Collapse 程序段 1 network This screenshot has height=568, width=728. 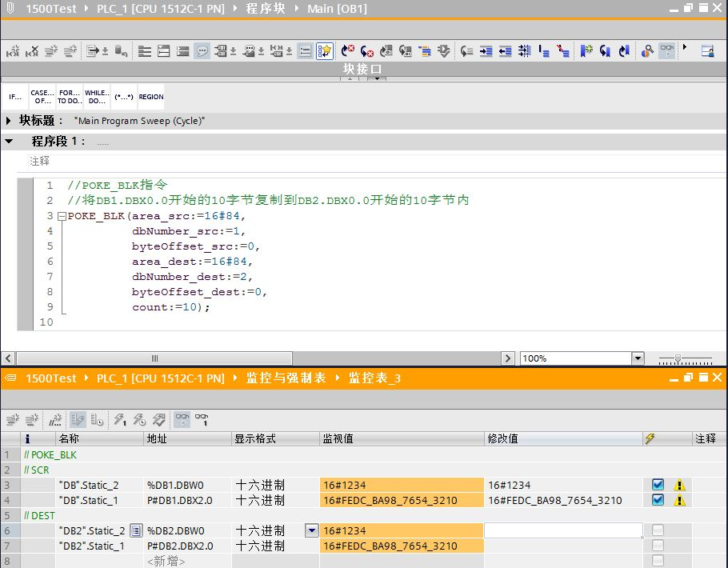(9, 141)
